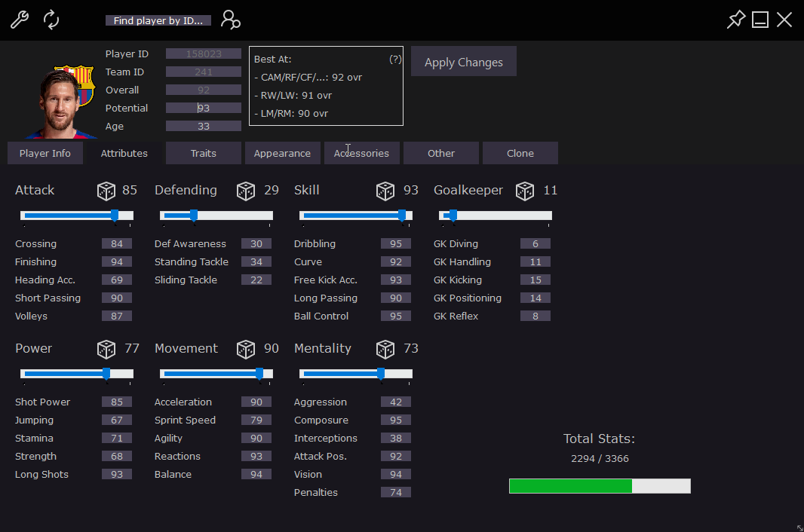Click the player search icon
Viewport: 804px width, 532px height.
pos(230,20)
